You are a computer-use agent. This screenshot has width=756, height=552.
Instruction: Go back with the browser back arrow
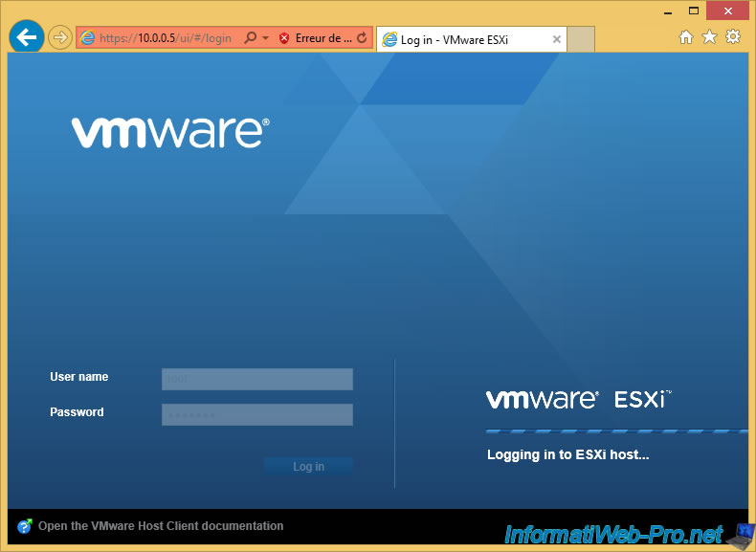coord(27,36)
